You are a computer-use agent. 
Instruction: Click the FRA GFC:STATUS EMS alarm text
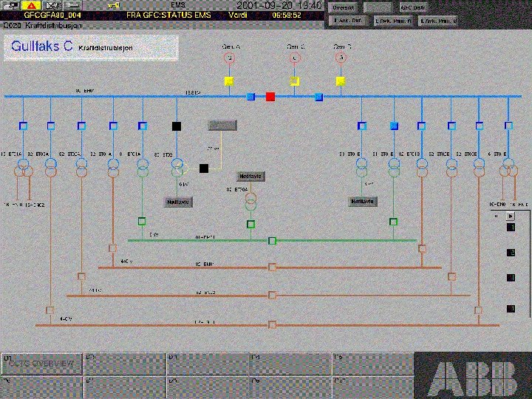pos(168,16)
